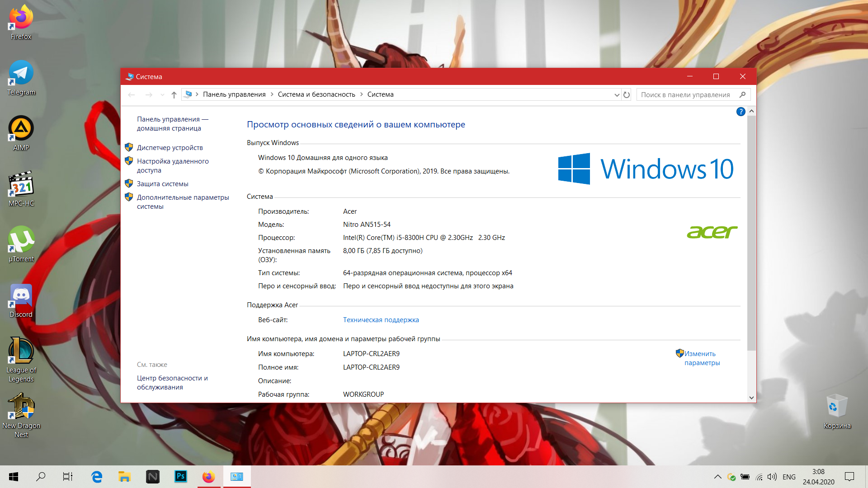Click the installed memory value 8,00 ГБ
Screen dimensions: 868x488
pos(382,251)
